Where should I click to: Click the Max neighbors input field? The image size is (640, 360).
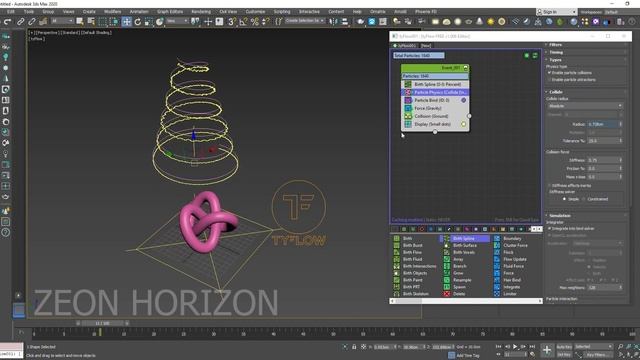pyautogui.click(x=605, y=288)
